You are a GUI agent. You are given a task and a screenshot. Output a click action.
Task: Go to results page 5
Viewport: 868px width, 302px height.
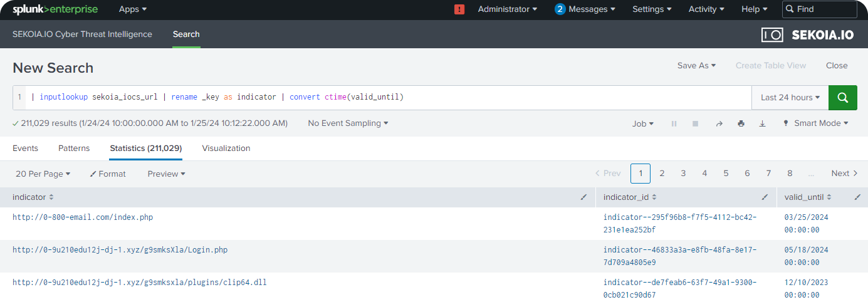tap(726, 174)
